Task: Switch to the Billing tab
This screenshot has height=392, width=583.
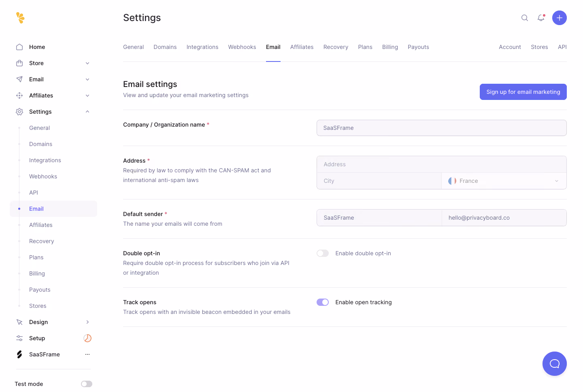Action: [x=390, y=47]
